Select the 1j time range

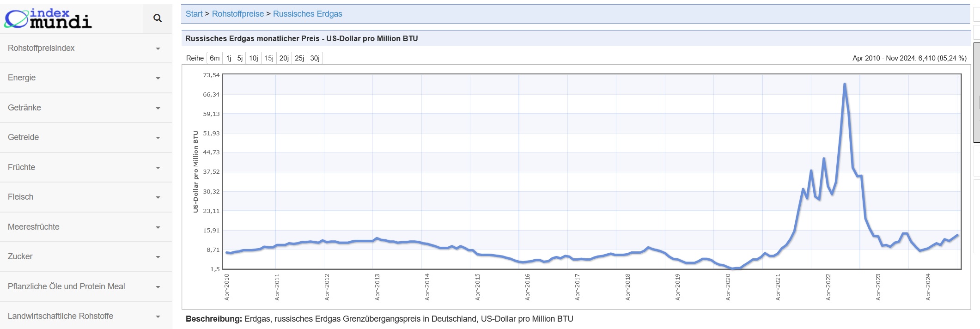[229, 58]
